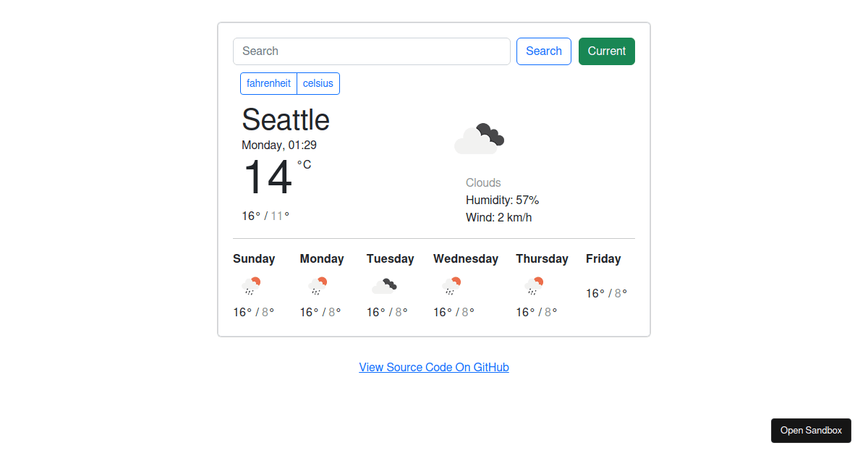868x456 pixels.
Task: Select the Sunday forecast column
Action: (x=254, y=286)
